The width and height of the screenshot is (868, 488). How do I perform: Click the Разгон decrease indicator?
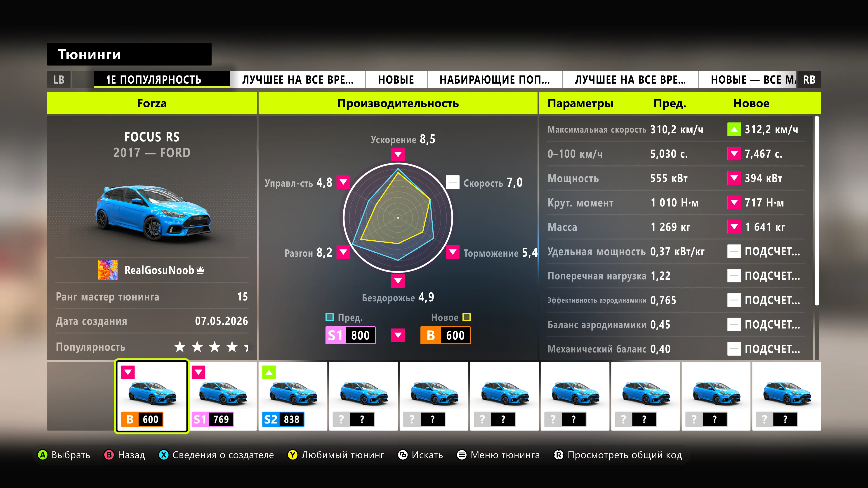[343, 252]
